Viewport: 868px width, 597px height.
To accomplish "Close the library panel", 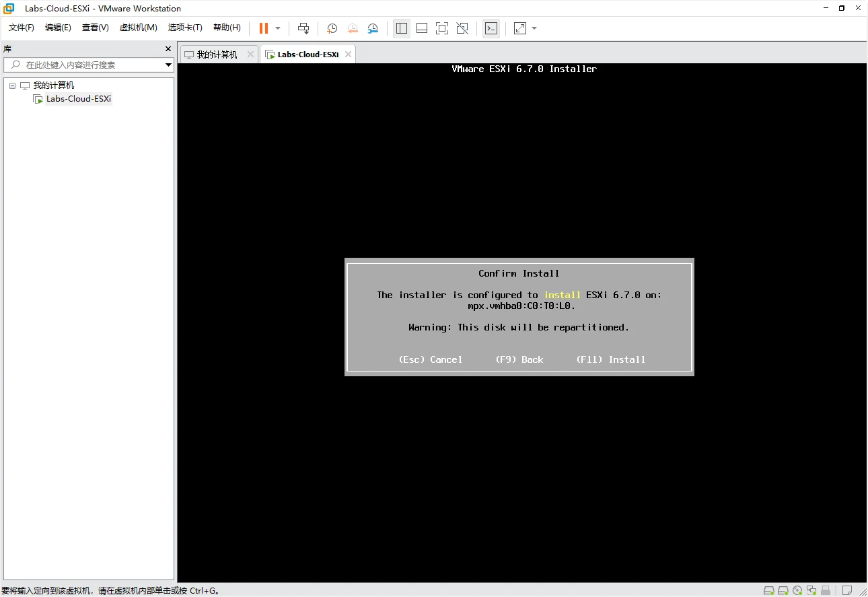I will pyautogui.click(x=168, y=49).
